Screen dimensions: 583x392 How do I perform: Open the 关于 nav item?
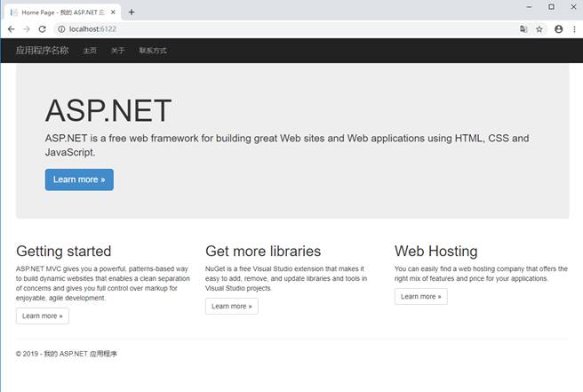(x=117, y=51)
